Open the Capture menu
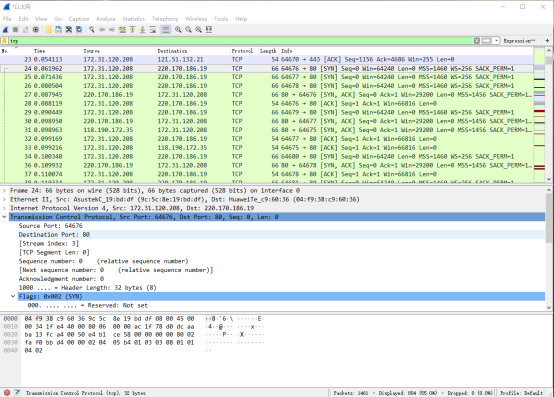 tap(79, 19)
